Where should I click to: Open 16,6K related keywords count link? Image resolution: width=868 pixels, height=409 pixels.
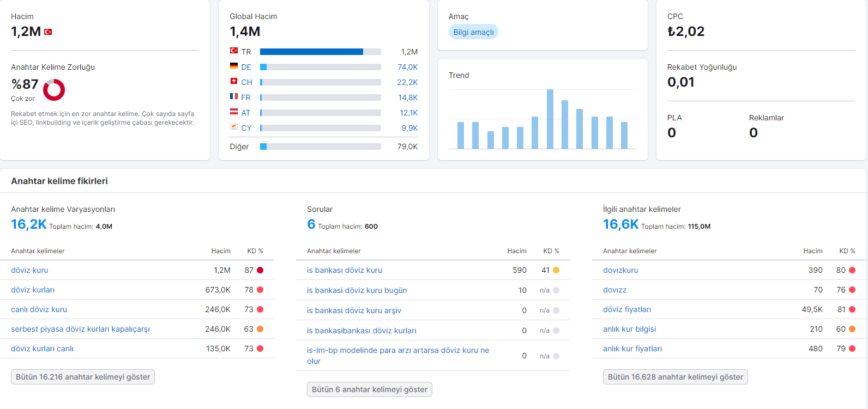pos(620,224)
